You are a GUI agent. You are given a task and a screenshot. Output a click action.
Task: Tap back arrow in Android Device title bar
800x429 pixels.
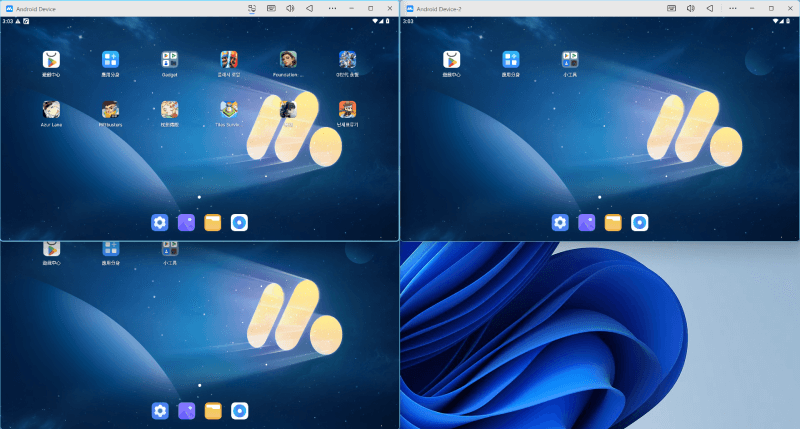coord(310,9)
